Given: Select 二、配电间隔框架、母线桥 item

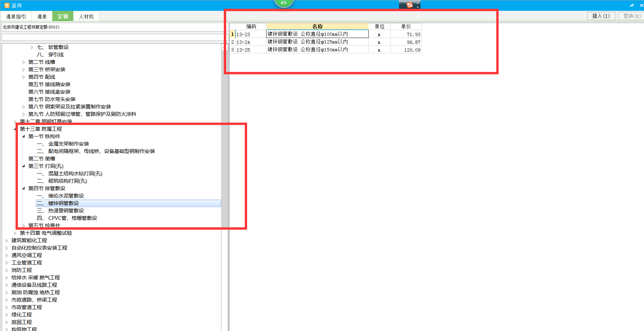Looking at the screenshot, I should [96, 151].
